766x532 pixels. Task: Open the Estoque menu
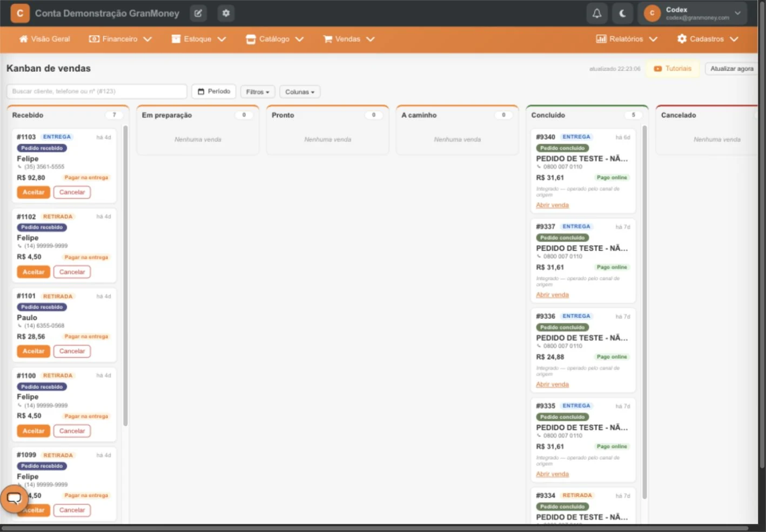199,39
